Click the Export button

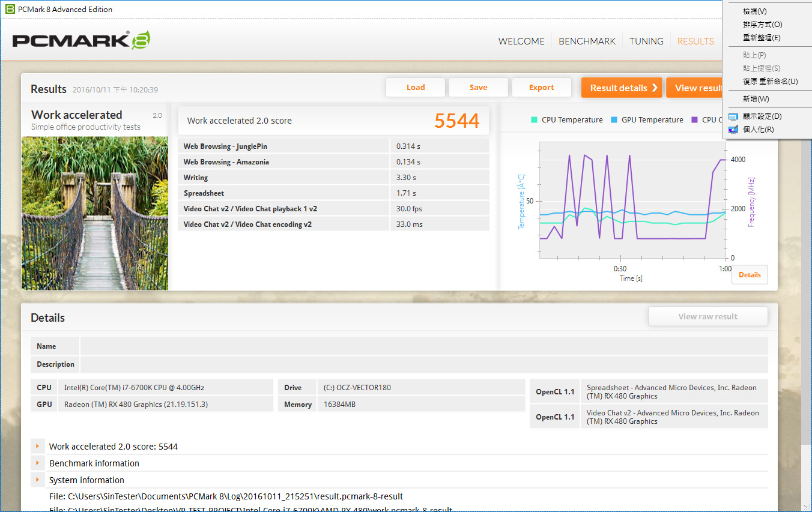click(x=541, y=88)
